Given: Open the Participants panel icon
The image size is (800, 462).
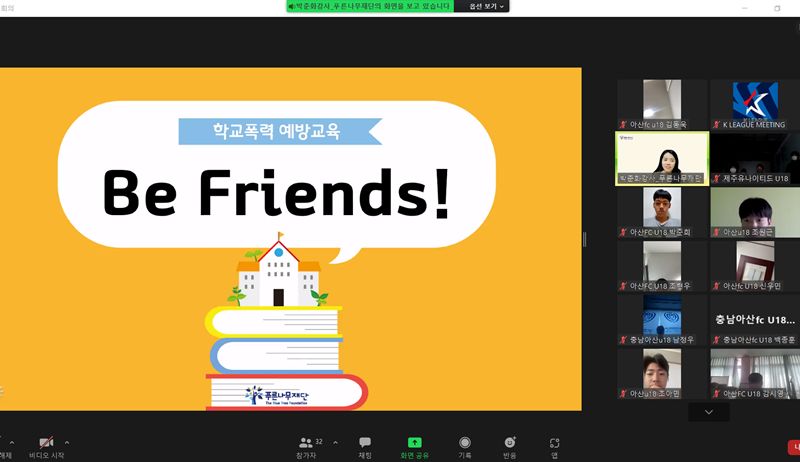Looking at the screenshot, I should pyautogui.click(x=306, y=442).
